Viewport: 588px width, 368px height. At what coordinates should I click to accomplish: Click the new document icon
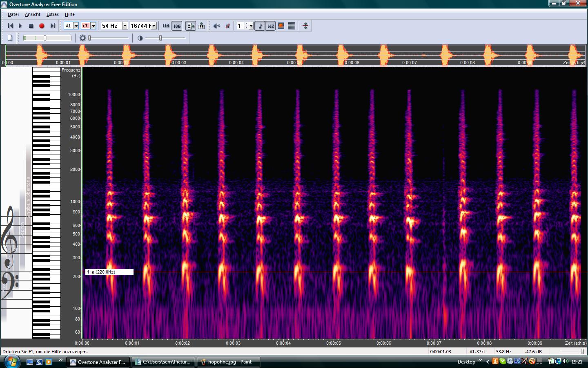point(10,38)
